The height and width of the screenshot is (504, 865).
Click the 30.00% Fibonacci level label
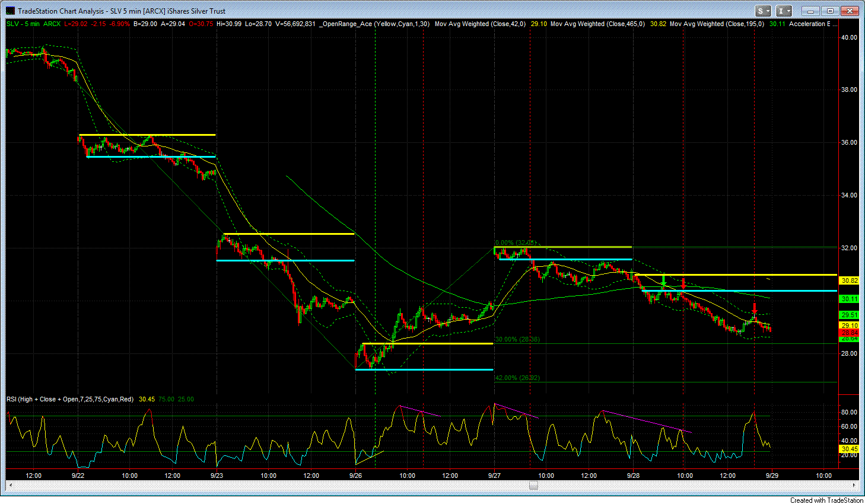(x=517, y=339)
